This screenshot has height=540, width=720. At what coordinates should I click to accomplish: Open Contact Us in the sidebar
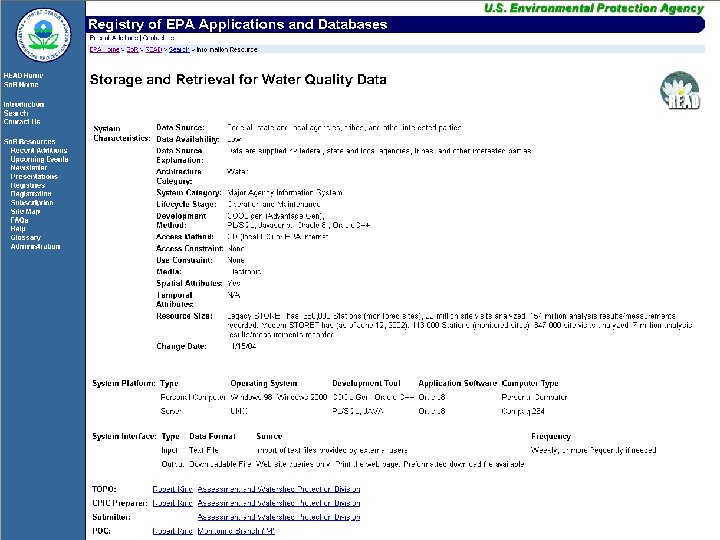tap(22, 122)
